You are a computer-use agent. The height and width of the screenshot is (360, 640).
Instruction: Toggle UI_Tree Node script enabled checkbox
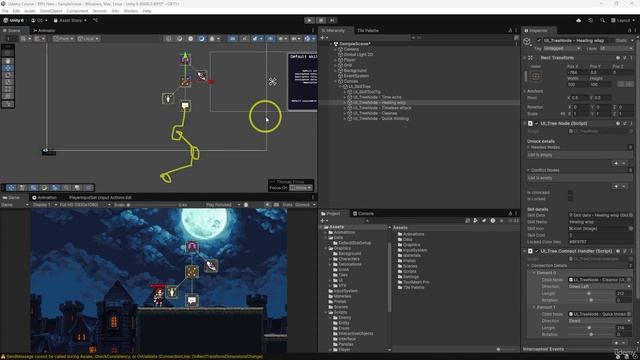(536, 123)
